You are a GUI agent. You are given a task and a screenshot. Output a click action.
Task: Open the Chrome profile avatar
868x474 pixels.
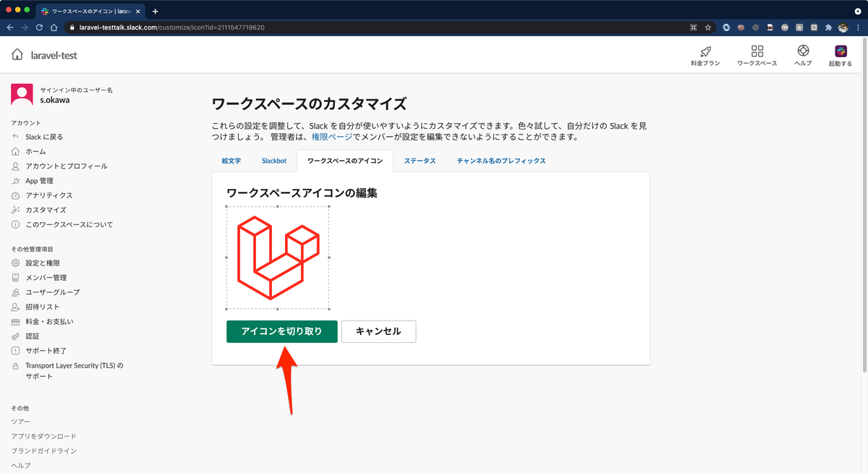(x=843, y=27)
